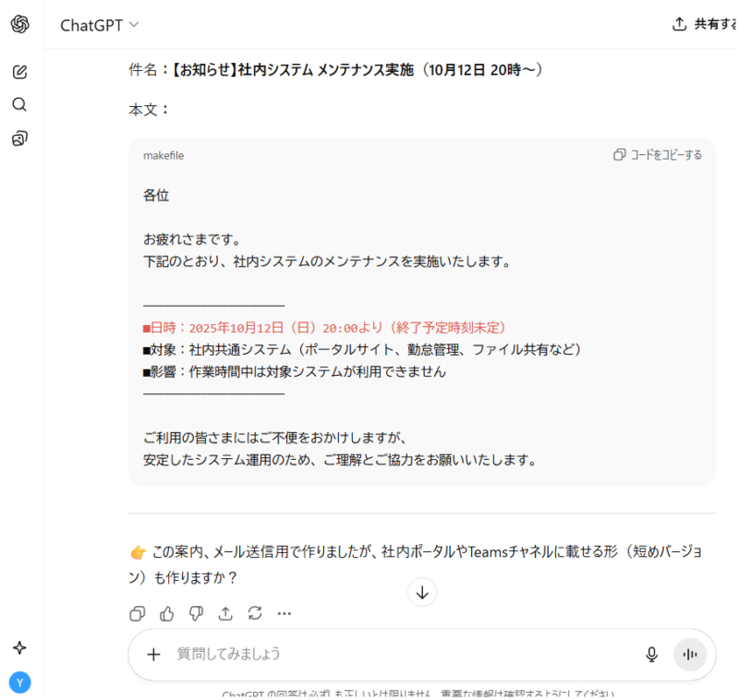Open the library images icon
The image size is (739, 700).
(x=19, y=139)
